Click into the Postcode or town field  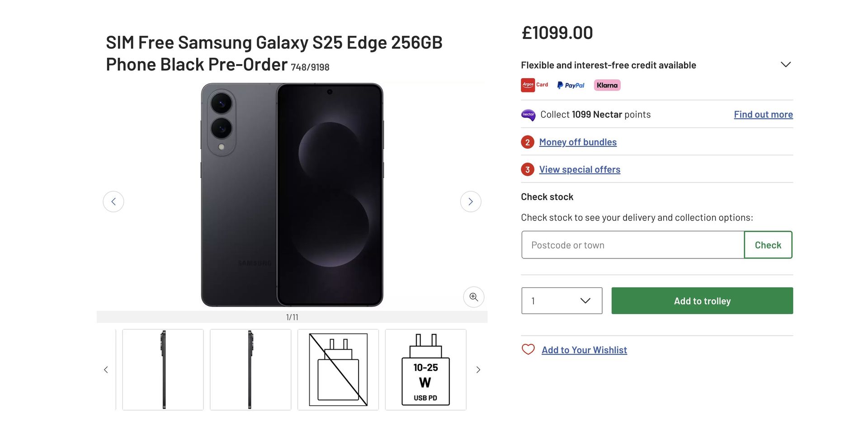632,245
